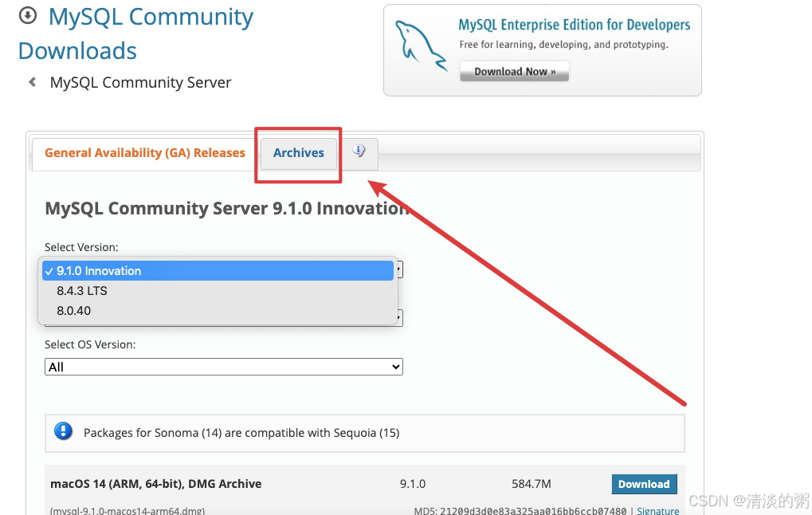This screenshot has width=812, height=515.
Task: Open the Signature link
Action: click(x=657, y=511)
